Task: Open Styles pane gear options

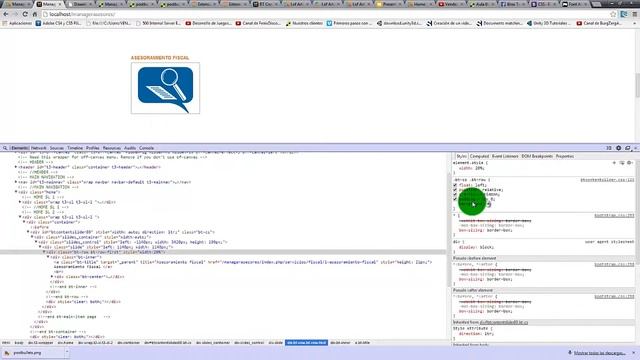Action: click(x=630, y=163)
